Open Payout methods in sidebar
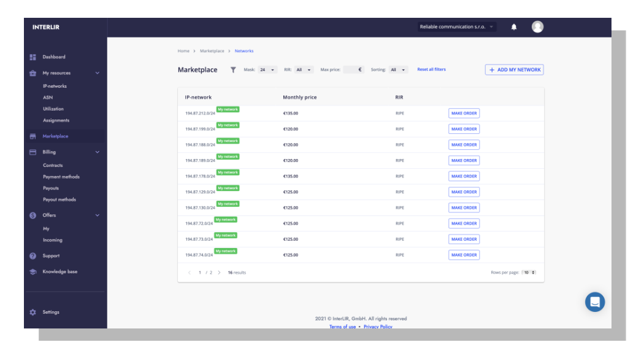Viewport: 644px width, 361px height. (59, 200)
